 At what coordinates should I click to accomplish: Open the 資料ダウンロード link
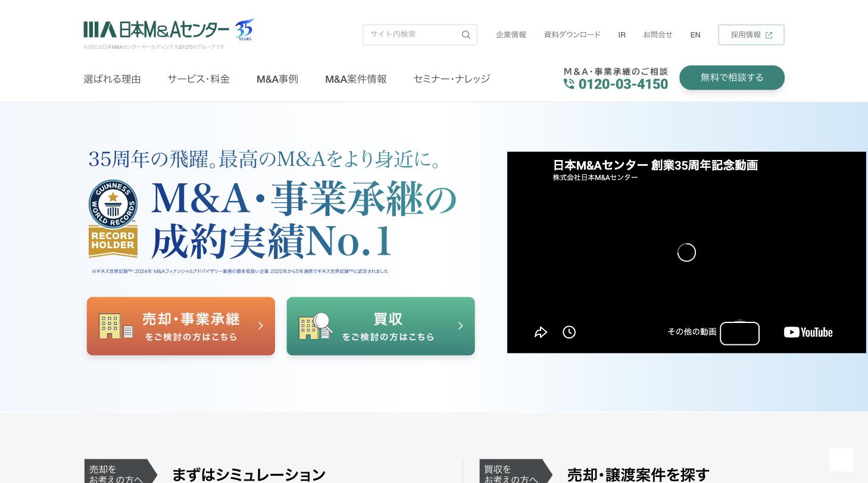pos(572,34)
